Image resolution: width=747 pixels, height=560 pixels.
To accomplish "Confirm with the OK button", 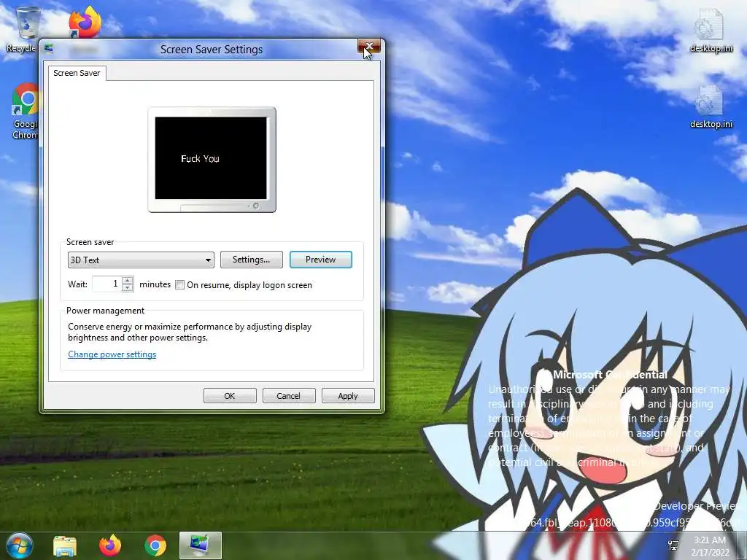I will pyautogui.click(x=230, y=396).
